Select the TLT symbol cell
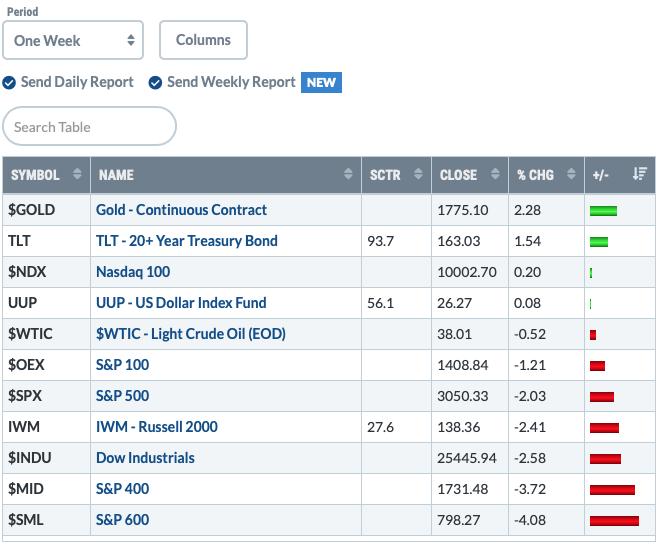661x545 pixels. pyautogui.click(x=46, y=241)
